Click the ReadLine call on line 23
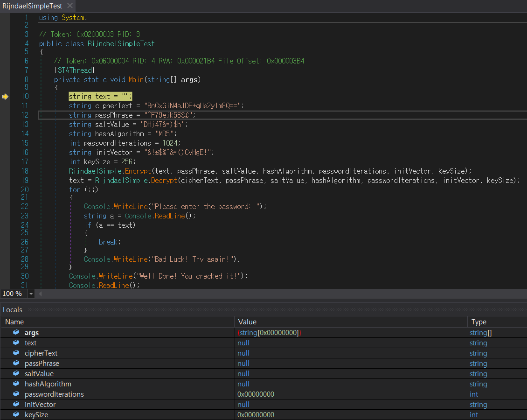Image resolution: width=527 pixels, height=420 pixels. click(x=169, y=216)
